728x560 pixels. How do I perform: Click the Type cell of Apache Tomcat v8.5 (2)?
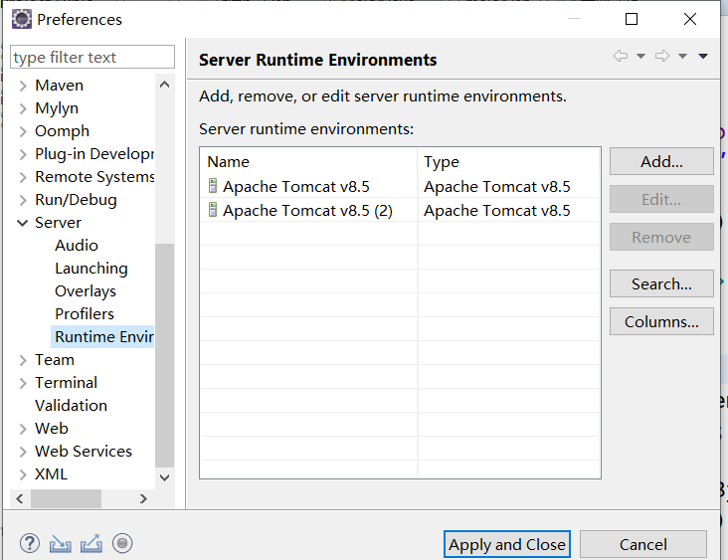(x=497, y=210)
